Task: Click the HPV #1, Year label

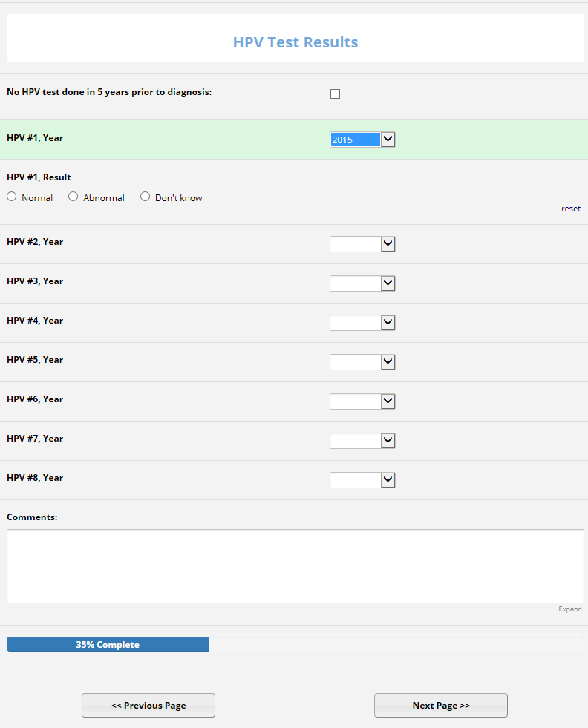Action: (x=35, y=138)
